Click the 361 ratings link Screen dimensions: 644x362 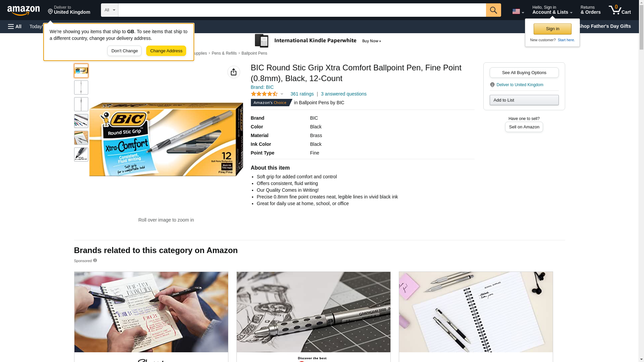point(302,94)
